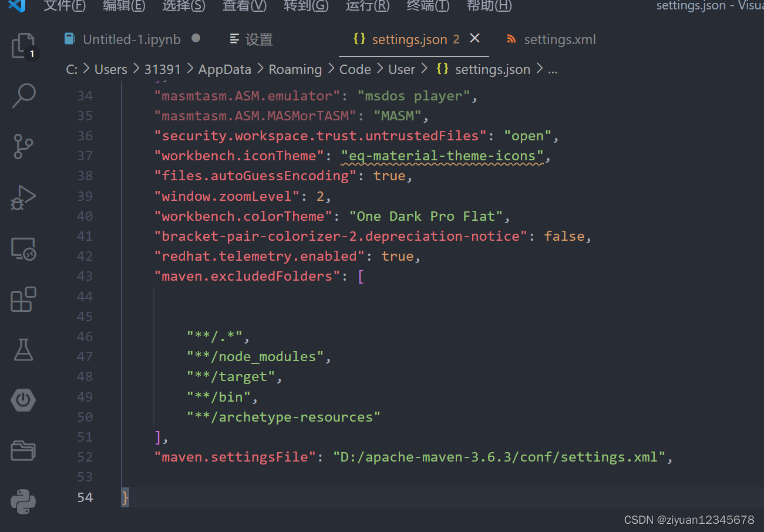764x532 pixels.
Task: Open the Roaming breadcrumb dropdown
Action: (x=295, y=69)
